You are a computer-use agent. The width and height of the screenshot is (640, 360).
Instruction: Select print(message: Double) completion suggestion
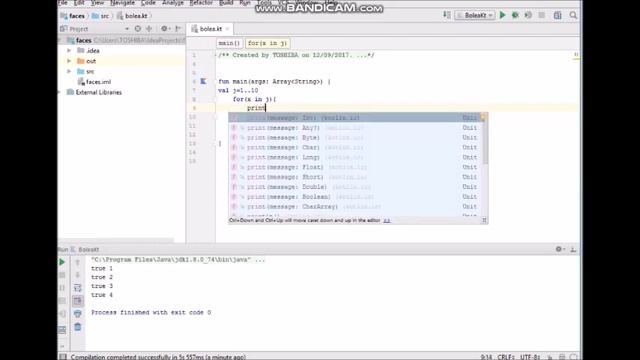(x=355, y=187)
